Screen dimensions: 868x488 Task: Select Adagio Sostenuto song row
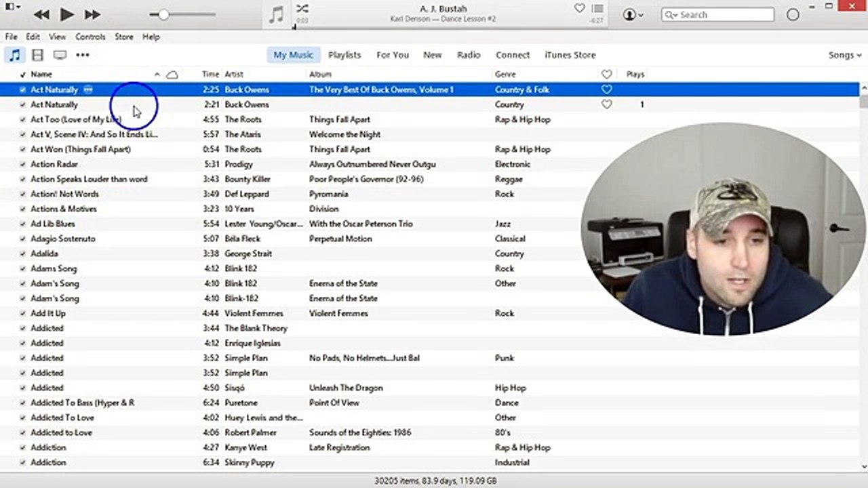(x=430, y=239)
